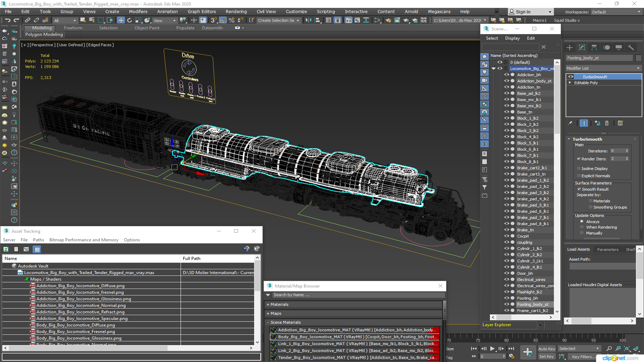Image resolution: width=644 pixels, height=362 pixels.
Task: Toggle Display Lights filter in Scene Explorer
Action: (x=484, y=72)
